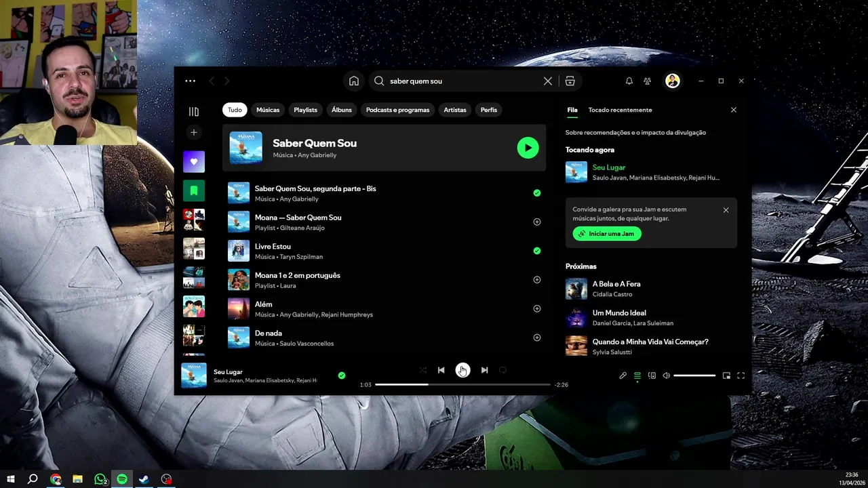Toggle repeat in the player bar
The width and height of the screenshot is (868, 488).
[503, 370]
